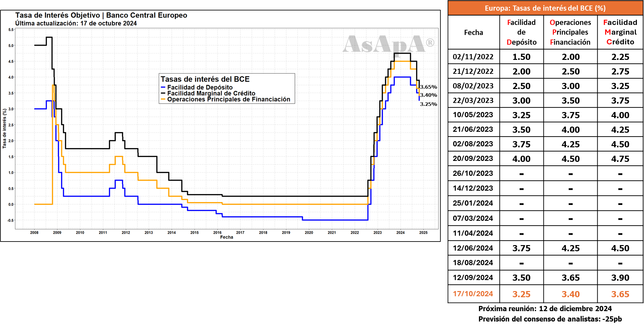Image resolution: width=644 pixels, height=327 pixels.
Task: Click the 4.50 value in 12/06/2024 row
Action: [620, 248]
